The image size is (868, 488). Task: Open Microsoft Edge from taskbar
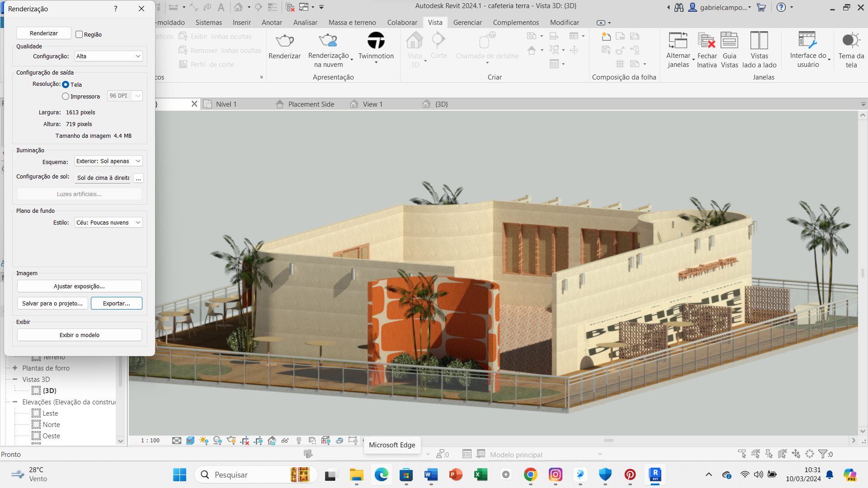click(381, 475)
